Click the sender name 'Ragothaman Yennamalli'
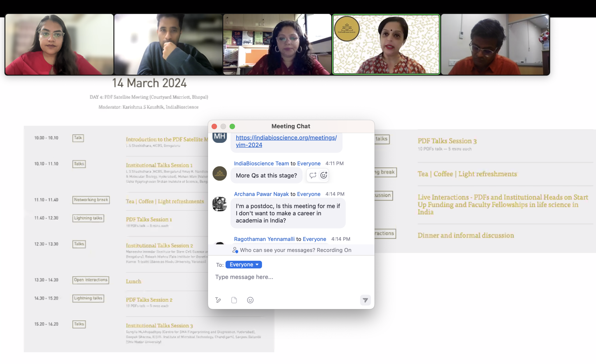The height and width of the screenshot is (364, 596). pyautogui.click(x=264, y=239)
